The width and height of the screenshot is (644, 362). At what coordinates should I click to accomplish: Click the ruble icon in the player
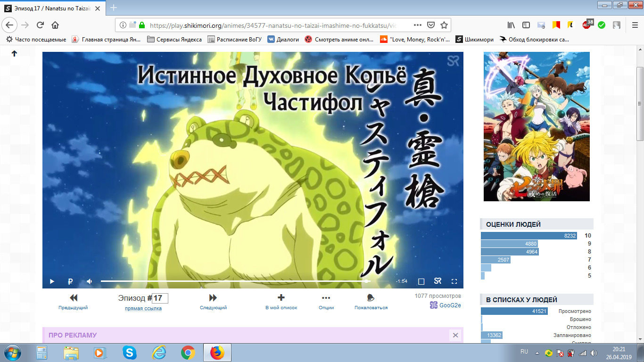pyautogui.click(x=70, y=281)
